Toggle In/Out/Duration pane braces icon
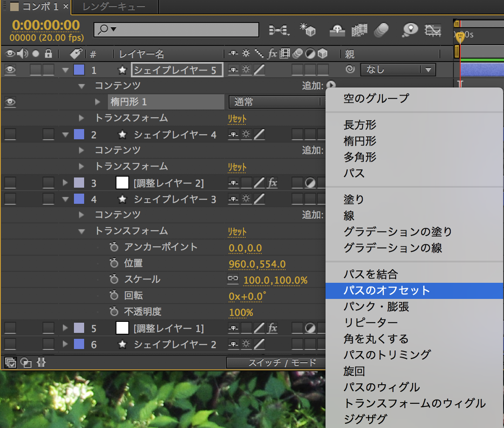 [x=41, y=363]
